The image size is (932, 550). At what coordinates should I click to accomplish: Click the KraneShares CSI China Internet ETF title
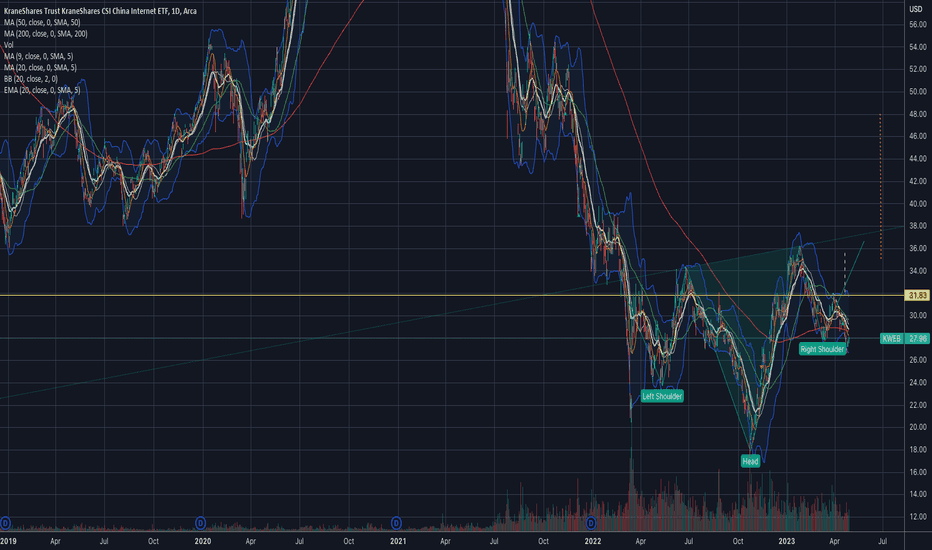coord(100,11)
